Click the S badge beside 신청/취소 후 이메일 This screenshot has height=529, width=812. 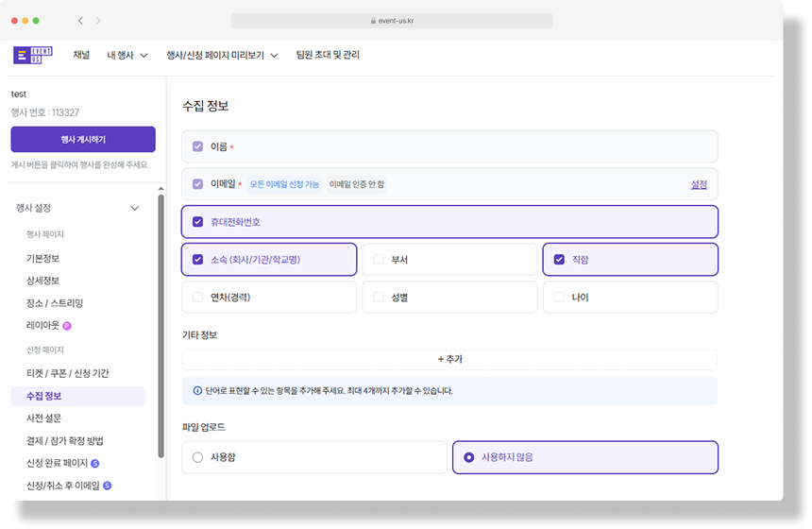tap(108, 486)
